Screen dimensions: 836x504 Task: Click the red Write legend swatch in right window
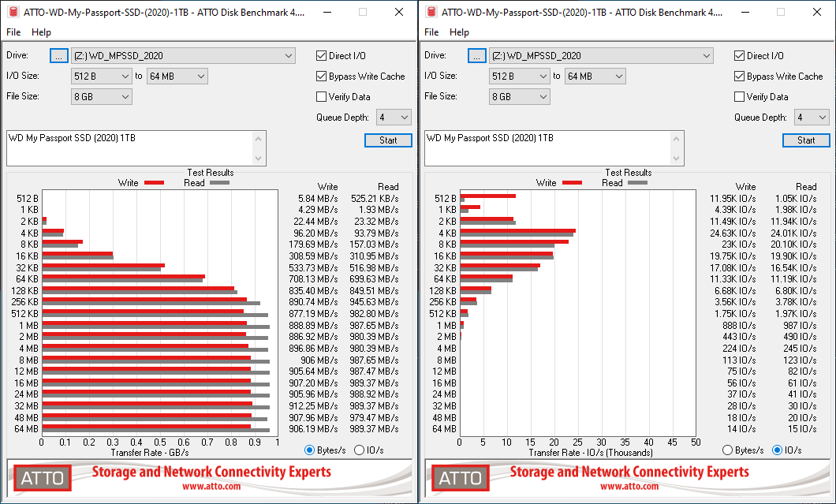coord(571,183)
